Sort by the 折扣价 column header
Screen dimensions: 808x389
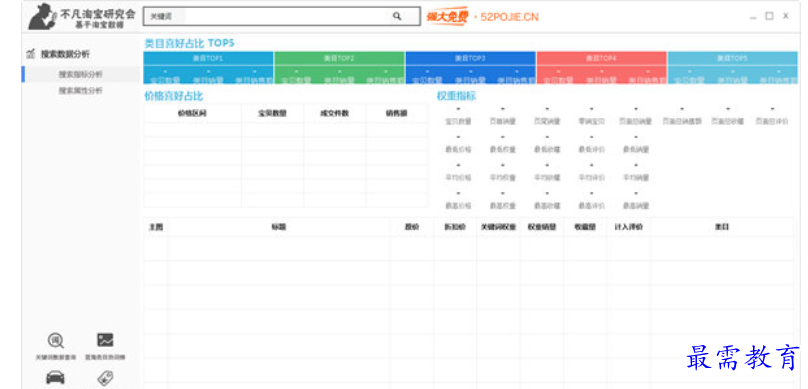coord(455,227)
